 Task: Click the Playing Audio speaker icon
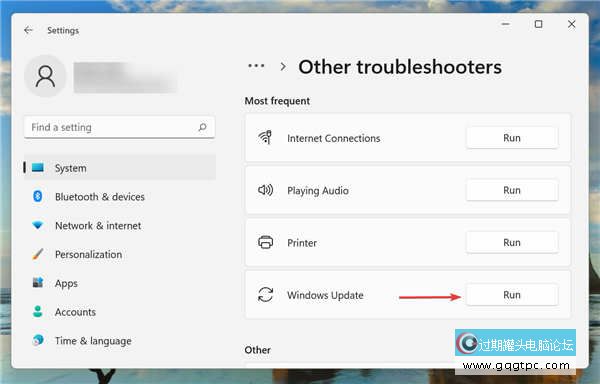coord(265,190)
